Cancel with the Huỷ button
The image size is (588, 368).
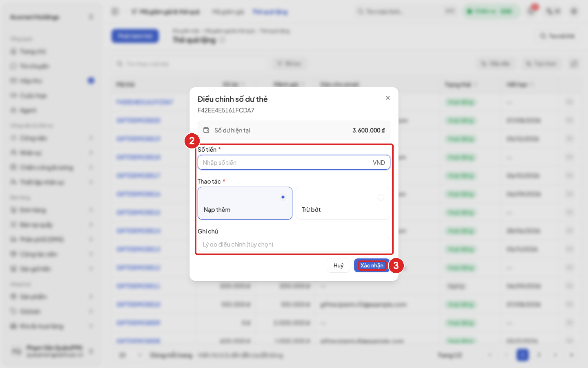click(x=339, y=265)
